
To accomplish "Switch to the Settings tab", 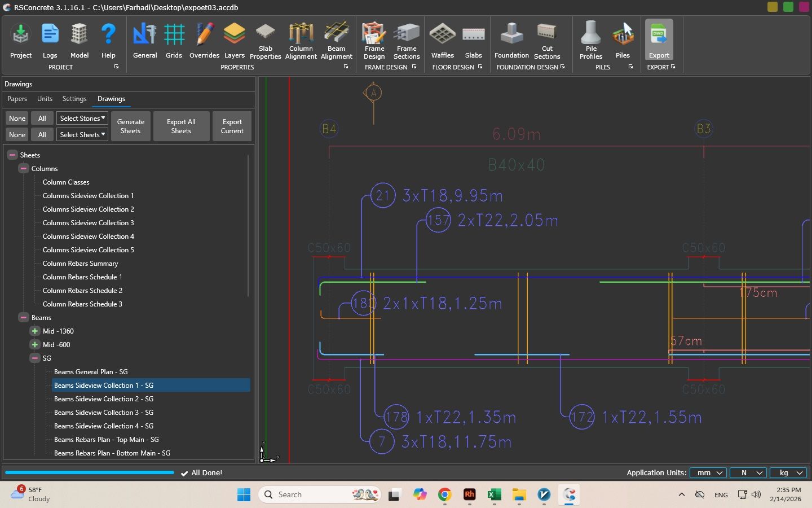I will click(74, 99).
